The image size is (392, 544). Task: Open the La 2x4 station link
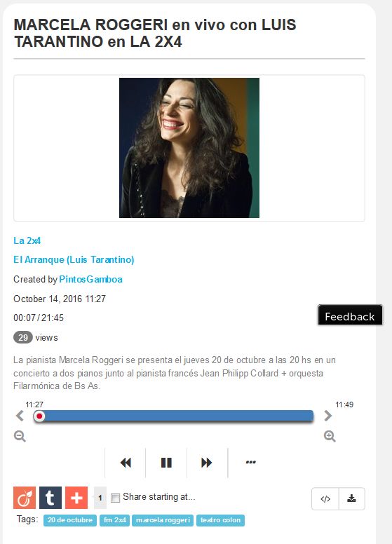point(27,240)
